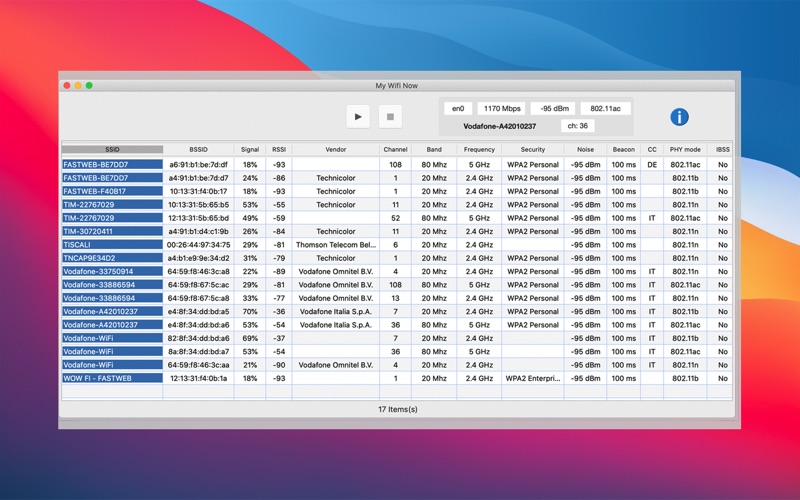The width and height of the screenshot is (800, 500).
Task: Sort by the SSID column header
Action: [112, 149]
